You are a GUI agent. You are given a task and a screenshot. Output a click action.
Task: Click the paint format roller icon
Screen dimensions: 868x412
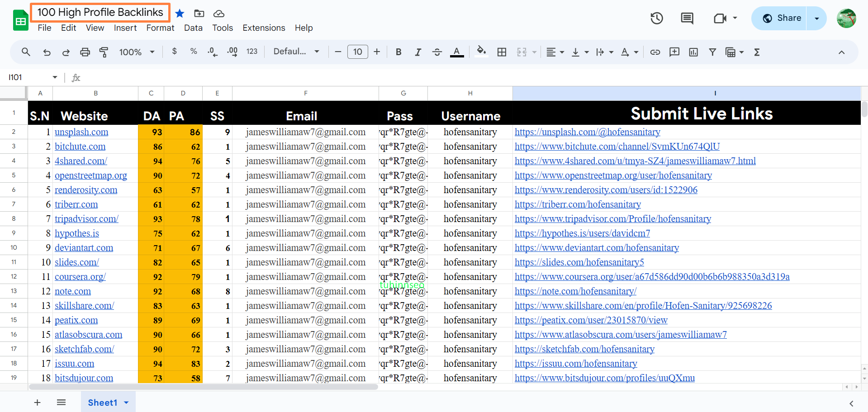[104, 52]
